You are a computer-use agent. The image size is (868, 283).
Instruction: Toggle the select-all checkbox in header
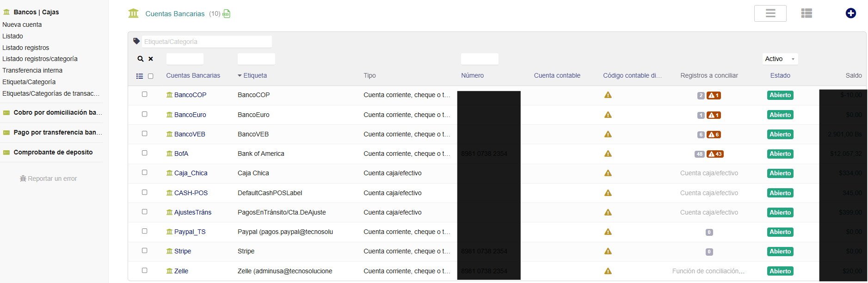tap(151, 76)
